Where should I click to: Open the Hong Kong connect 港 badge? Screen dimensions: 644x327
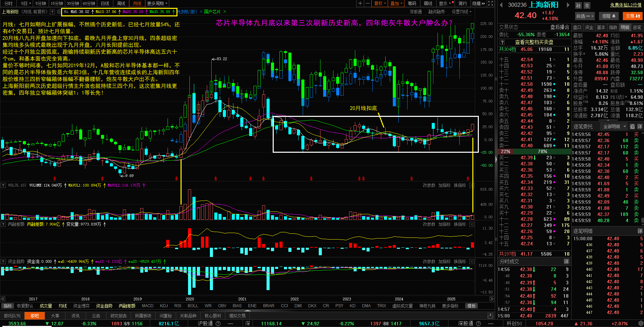587,5
